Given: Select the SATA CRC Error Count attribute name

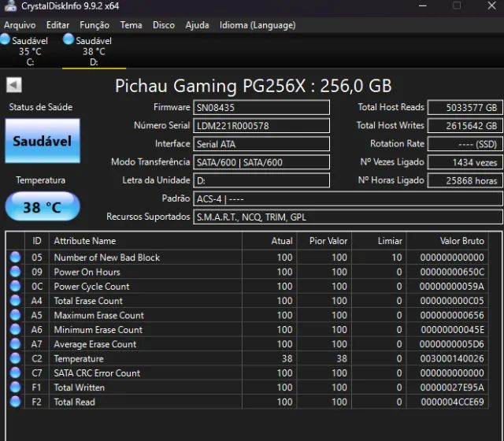Looking at the screenshot, I should [x=97, y=373].
